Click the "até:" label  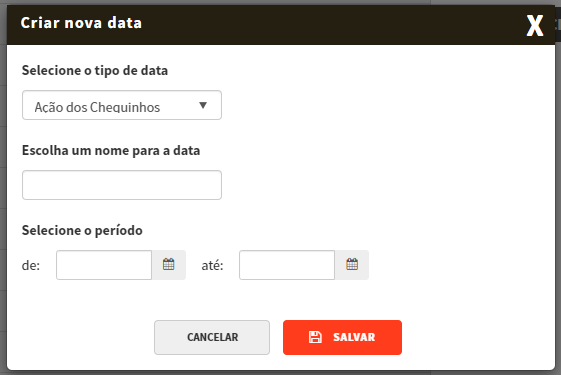(213, 266)
